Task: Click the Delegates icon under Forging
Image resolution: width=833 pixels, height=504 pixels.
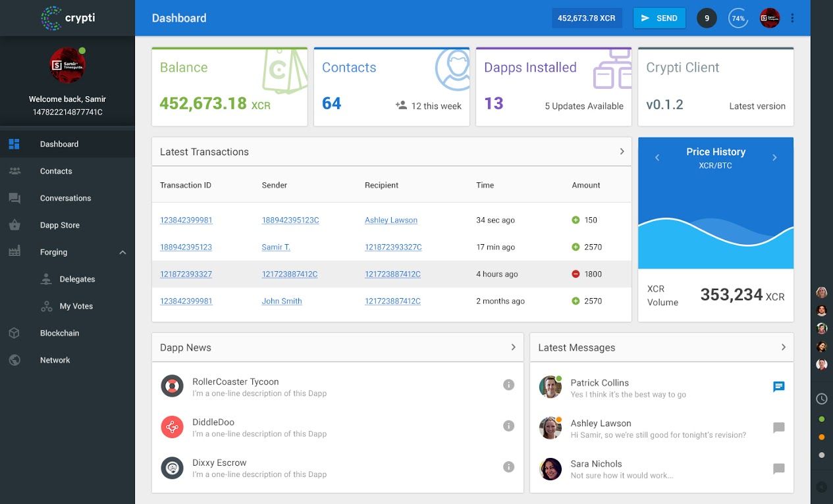Action: (46, 279)
